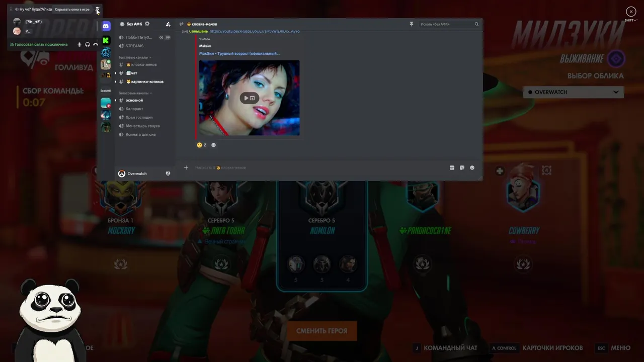
Task: Open the green K server icon
Action: click(106, 40)
